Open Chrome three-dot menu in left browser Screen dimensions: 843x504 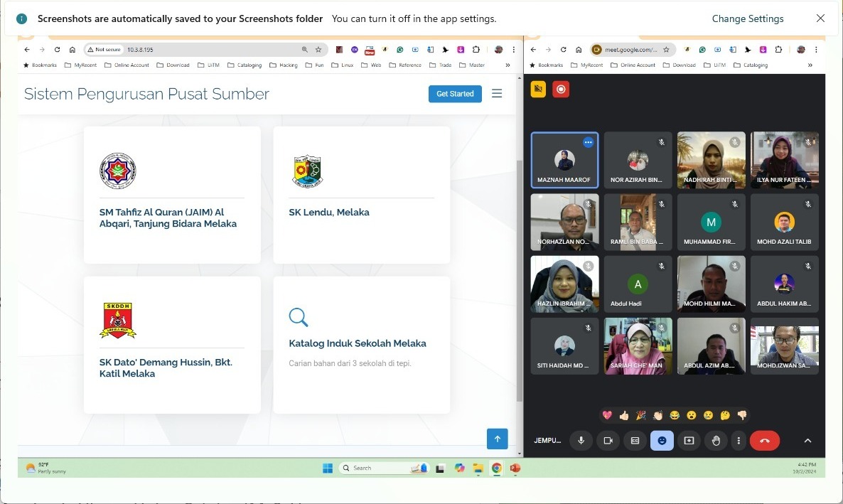(513, 50)
